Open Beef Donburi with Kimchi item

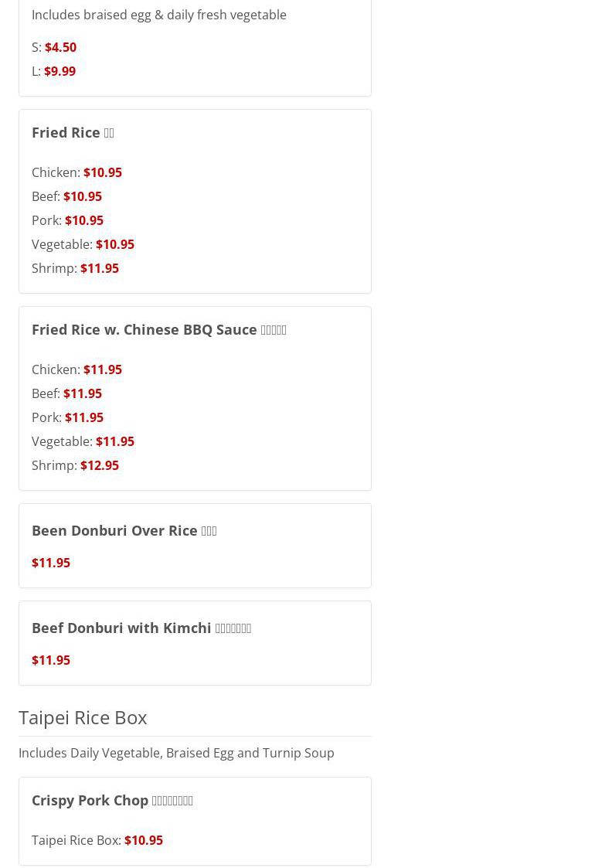[141, 628]
